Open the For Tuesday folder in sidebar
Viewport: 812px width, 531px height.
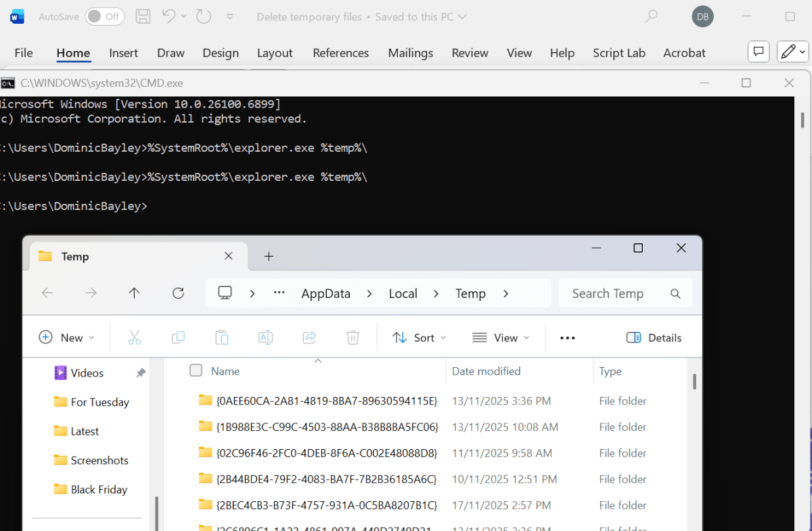tap(99, 402)
